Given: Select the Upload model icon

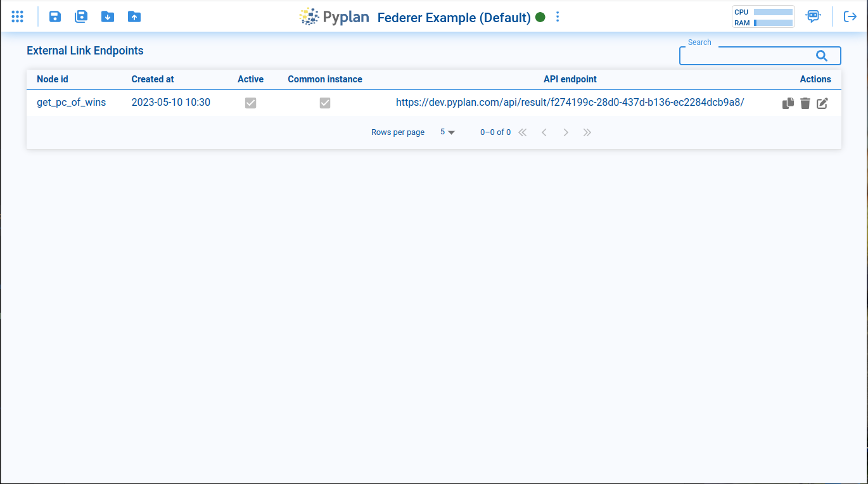Looking at the screenshot, I should point(134,16).
